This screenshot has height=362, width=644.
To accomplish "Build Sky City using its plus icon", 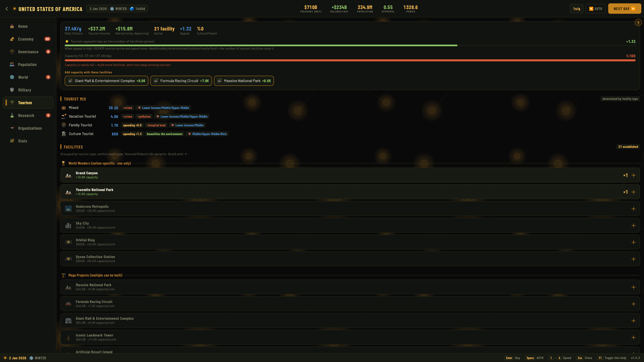I will [634, 226].
